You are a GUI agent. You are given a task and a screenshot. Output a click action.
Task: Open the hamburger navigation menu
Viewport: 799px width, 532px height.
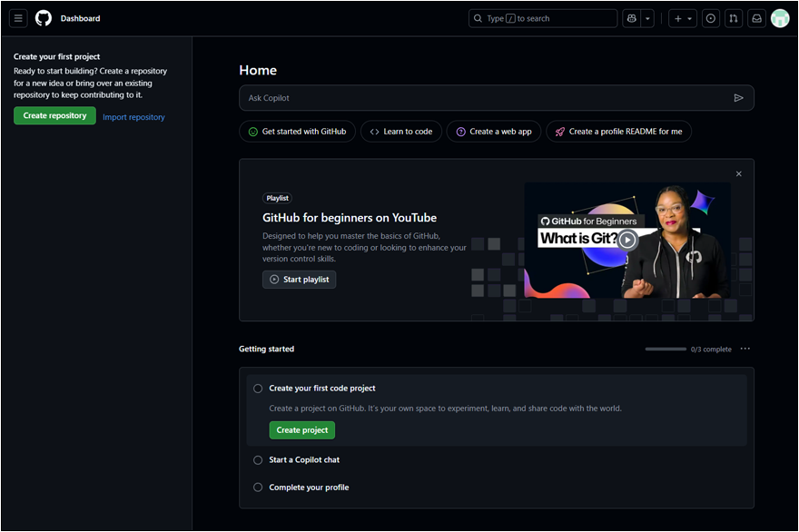tap(18, 18)
